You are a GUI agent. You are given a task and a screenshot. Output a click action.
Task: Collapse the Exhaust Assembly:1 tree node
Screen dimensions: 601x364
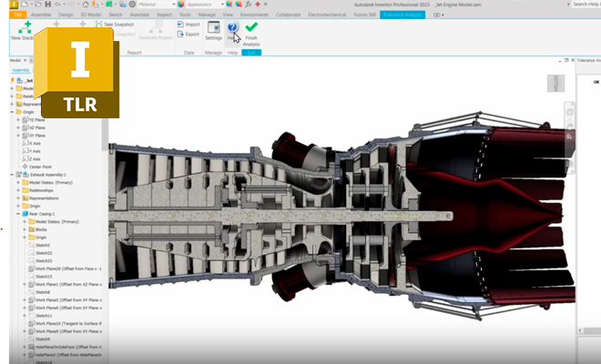click(x=12, y=175)
